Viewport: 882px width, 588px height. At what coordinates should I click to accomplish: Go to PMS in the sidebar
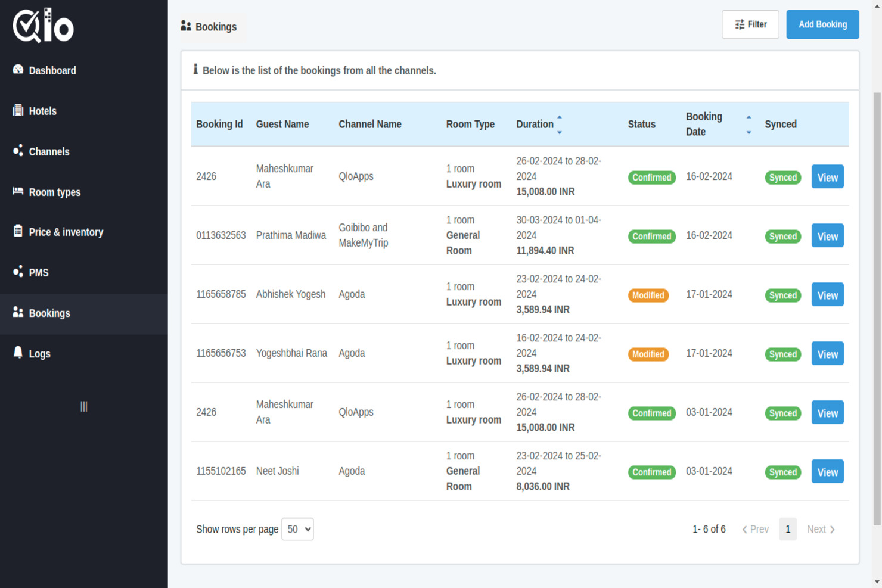(39, 272)
